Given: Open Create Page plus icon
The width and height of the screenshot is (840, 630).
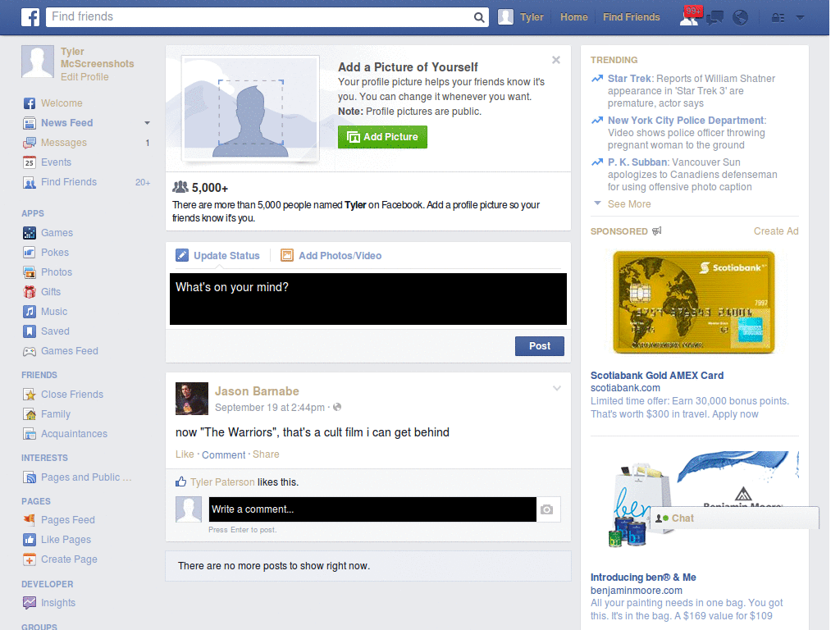Looking at the screenshot, I should point(30,559).
